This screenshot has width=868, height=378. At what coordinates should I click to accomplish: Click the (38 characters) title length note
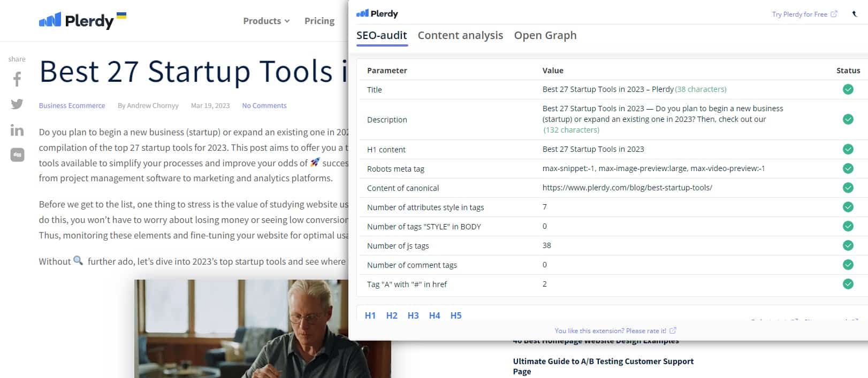tap(701, 89)
